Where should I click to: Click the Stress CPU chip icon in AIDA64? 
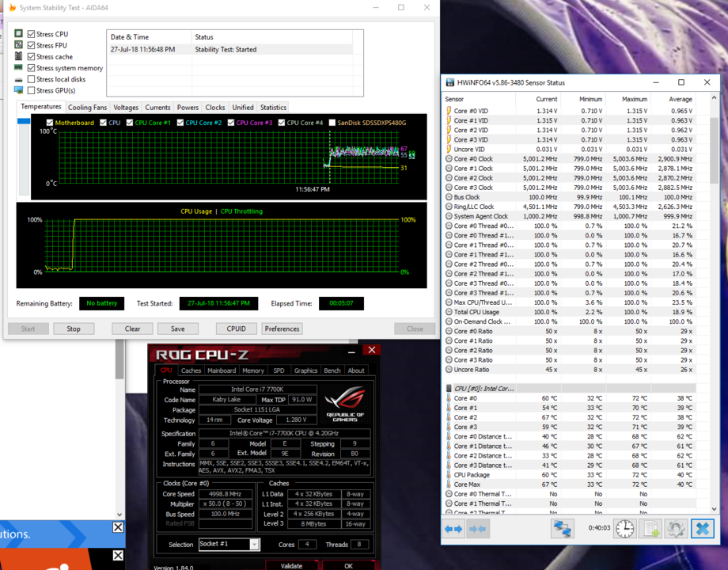coord(18,33)
